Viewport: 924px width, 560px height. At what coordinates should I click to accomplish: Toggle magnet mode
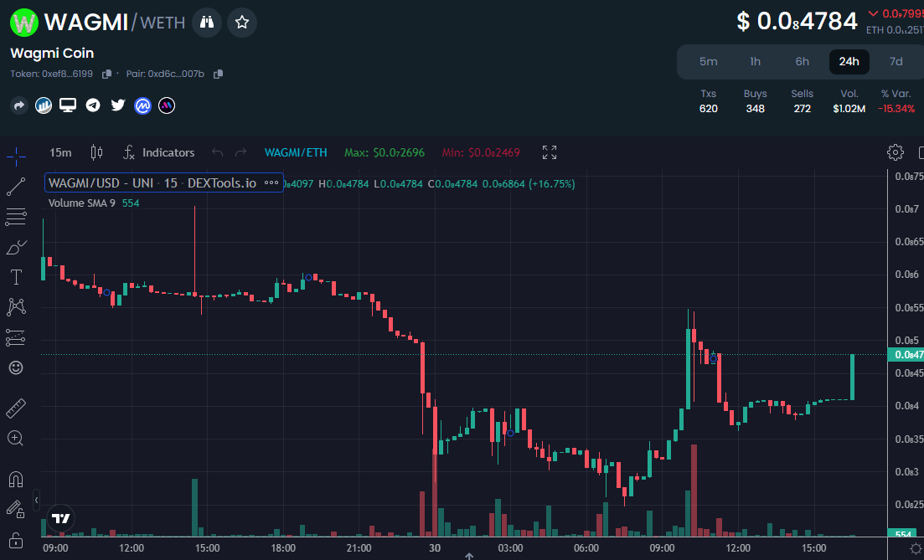point(16,480)
